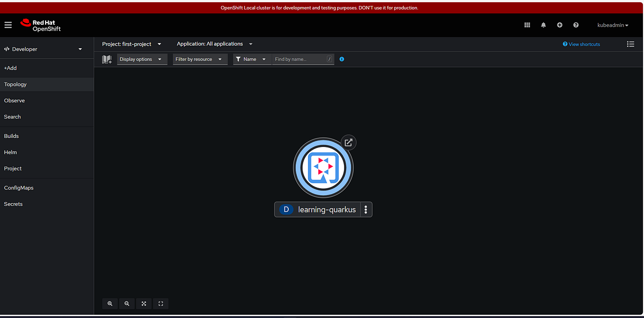Open Application: All applications dropdown

[215, 44]
